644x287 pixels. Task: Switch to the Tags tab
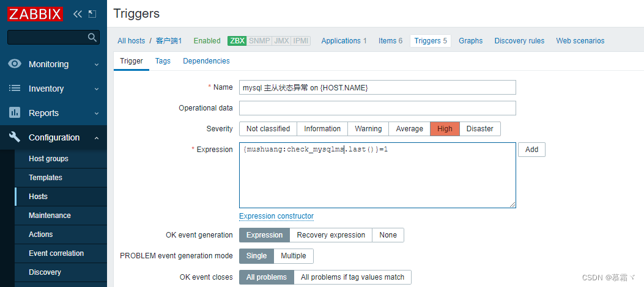[163, 61]
